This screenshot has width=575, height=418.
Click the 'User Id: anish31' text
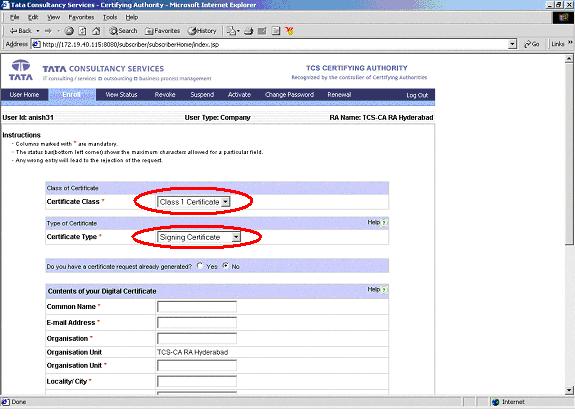pyautogui.click(x=28, y=117)
